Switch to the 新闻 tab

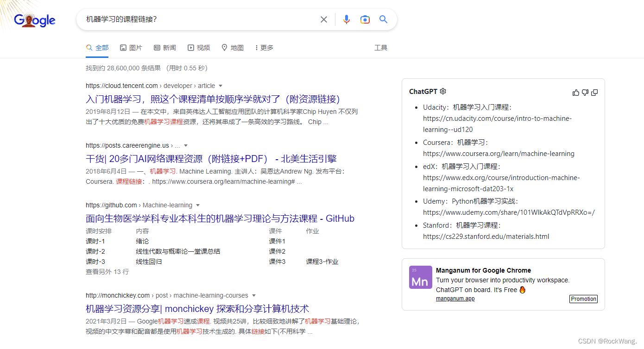coord(165,48)
